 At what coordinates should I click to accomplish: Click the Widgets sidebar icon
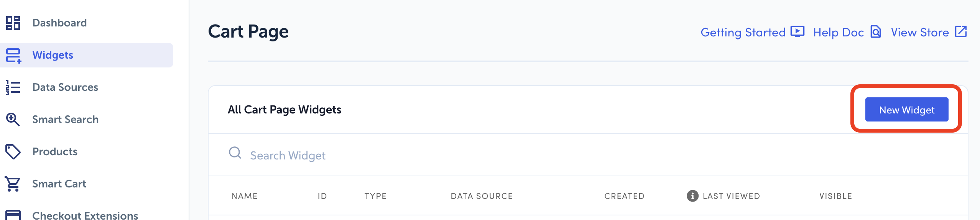[x=13, y=55]
